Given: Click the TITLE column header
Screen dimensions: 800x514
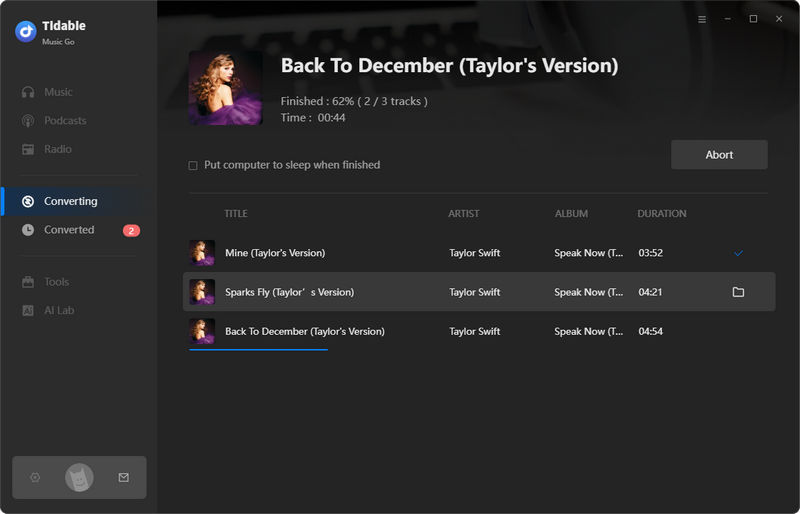Looking at the screenshot, I should [236, 213].
